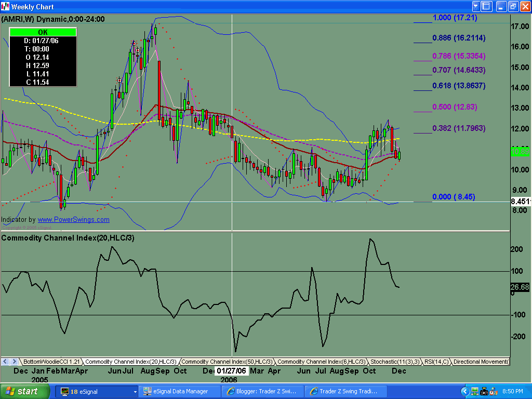Switch to BottomWoodieCCI 1.21 tab

51,362
